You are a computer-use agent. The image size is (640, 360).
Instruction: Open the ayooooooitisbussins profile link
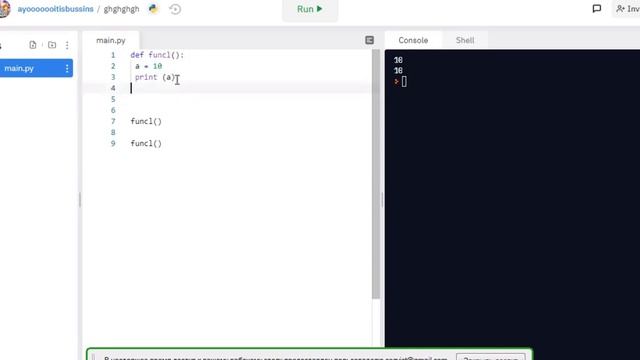(55, 9)
